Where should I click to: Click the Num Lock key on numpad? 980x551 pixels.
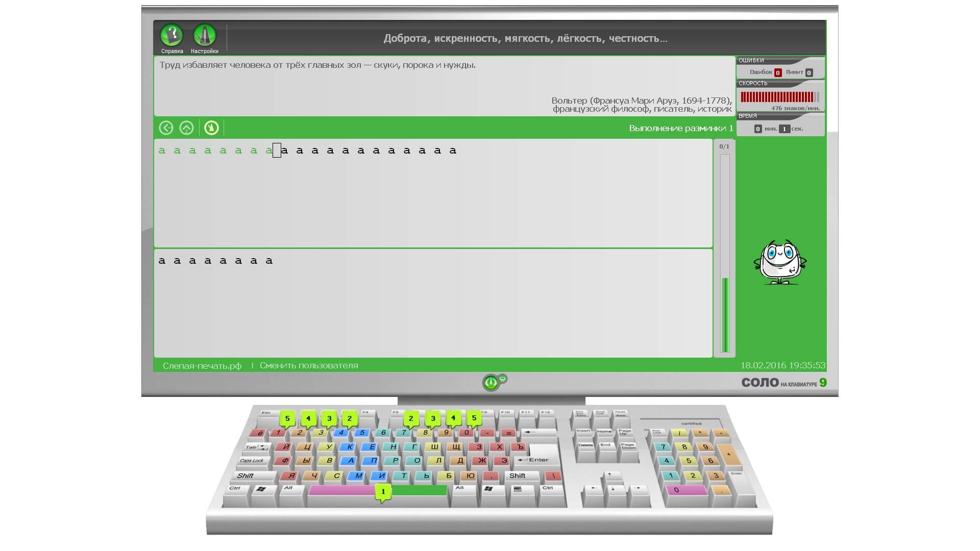[656, 433]
